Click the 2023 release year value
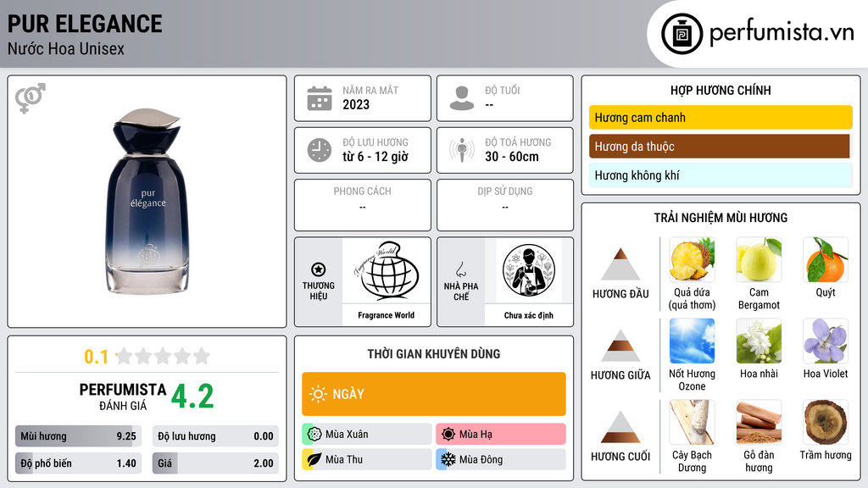868x488 pixels. pos(356,104)
